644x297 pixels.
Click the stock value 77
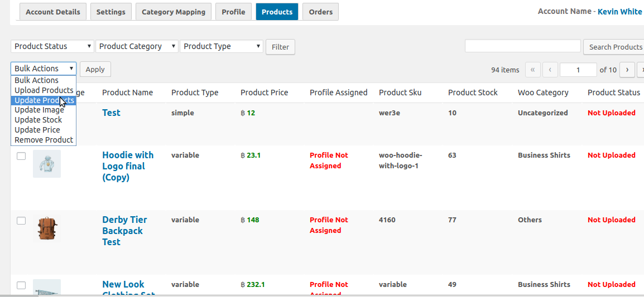(452, 220)
